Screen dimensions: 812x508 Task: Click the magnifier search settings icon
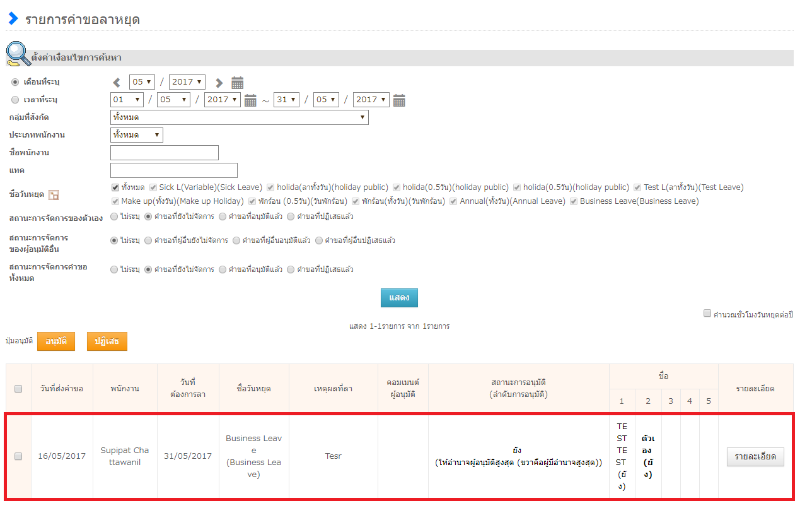coord(18,54)
